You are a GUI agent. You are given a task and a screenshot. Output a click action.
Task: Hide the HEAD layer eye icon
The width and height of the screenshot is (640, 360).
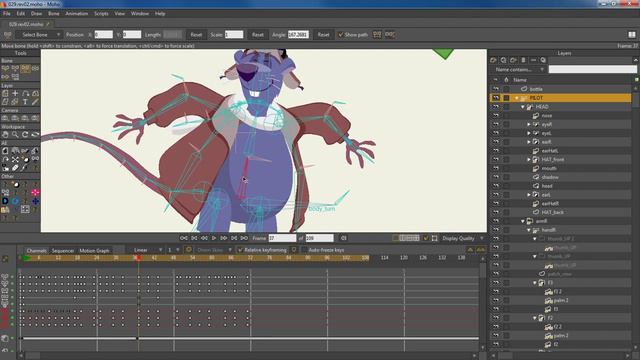[x=496, y=107]
